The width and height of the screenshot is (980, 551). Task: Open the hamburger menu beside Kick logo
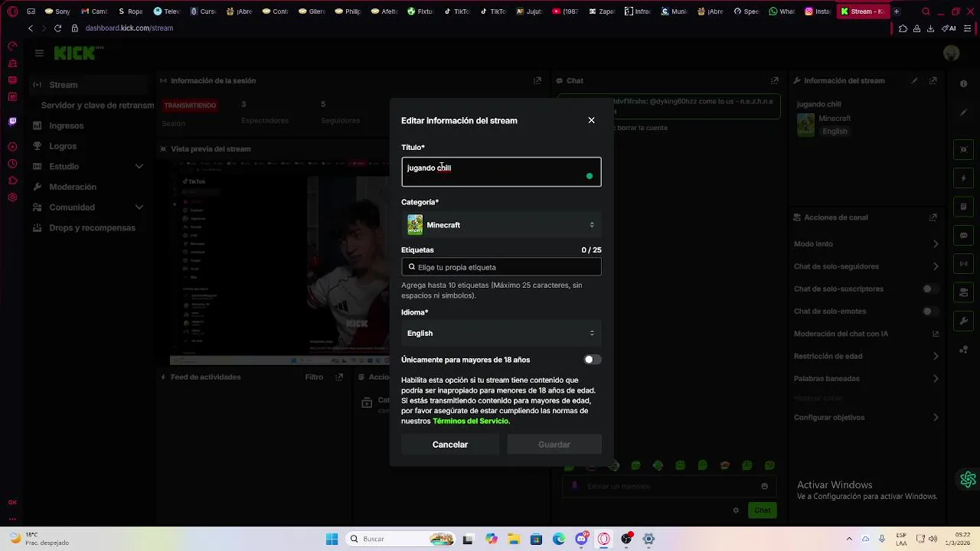39,53
